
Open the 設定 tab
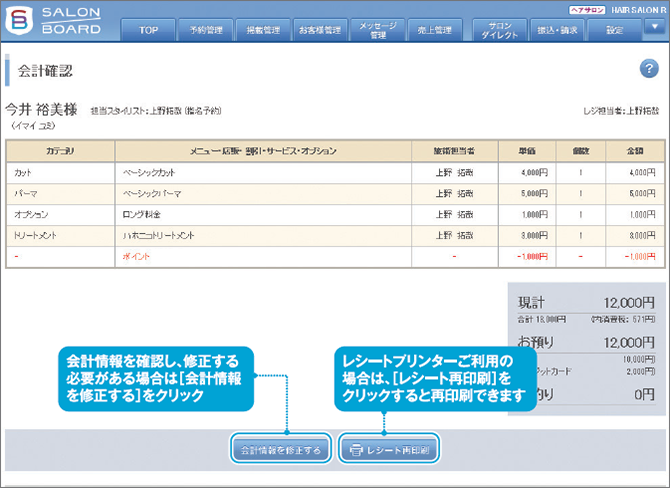(x=614, y=30)
